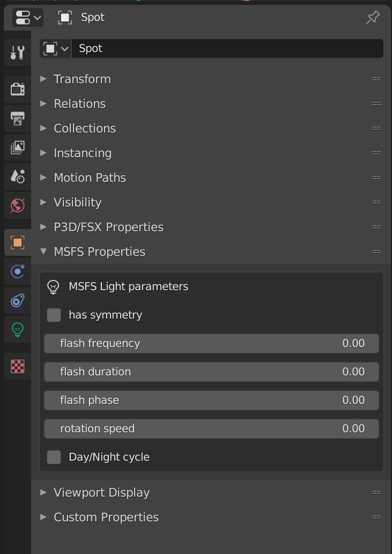Open the Output properties tab
This screenshot has width=392, height=554.
(17, 119)
